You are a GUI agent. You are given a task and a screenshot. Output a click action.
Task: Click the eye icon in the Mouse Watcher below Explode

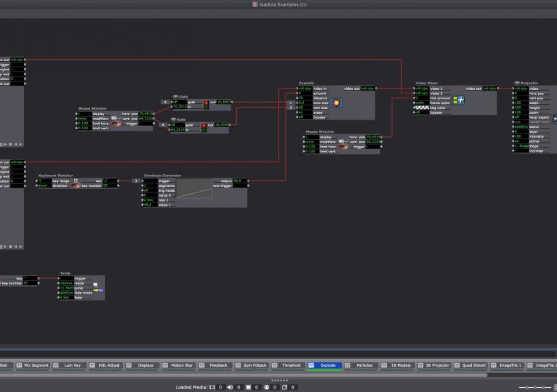tap(343, 147)
